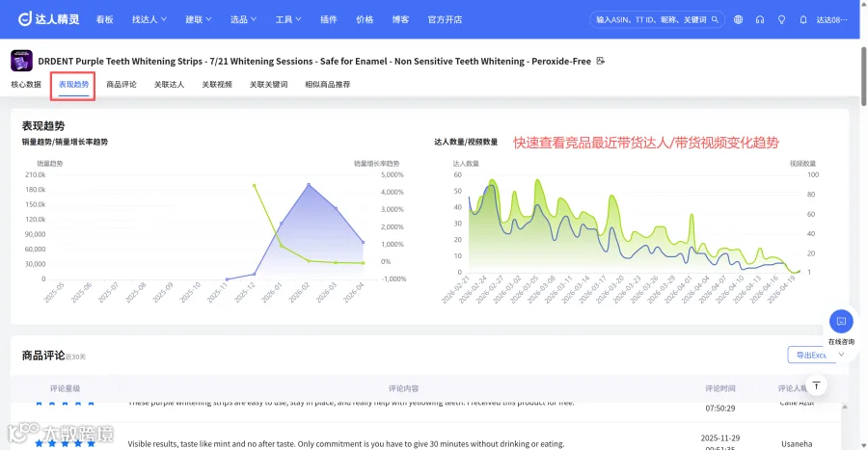Open the 选品 dropdown menu
868x450 pixels.
pos(243,19)
